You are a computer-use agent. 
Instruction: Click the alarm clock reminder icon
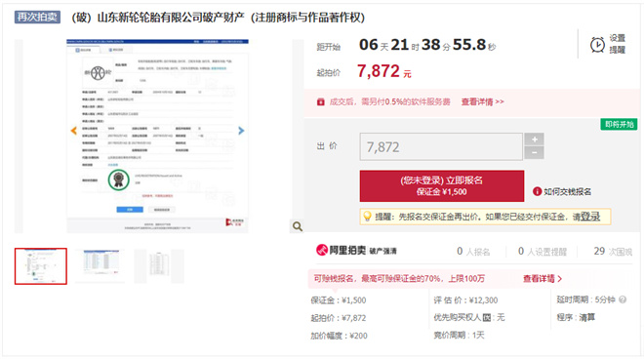coord(597,44)
